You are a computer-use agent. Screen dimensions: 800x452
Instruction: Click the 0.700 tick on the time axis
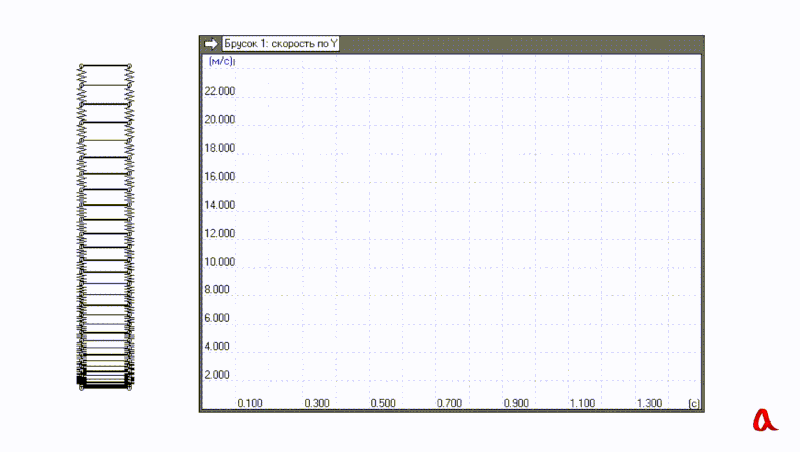coord(449,404)
